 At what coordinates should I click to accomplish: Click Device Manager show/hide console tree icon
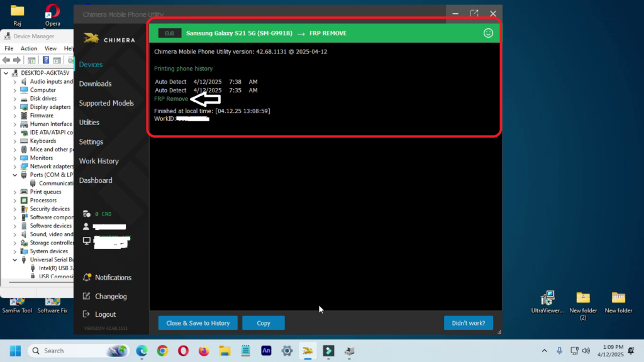tap(31, 60)
